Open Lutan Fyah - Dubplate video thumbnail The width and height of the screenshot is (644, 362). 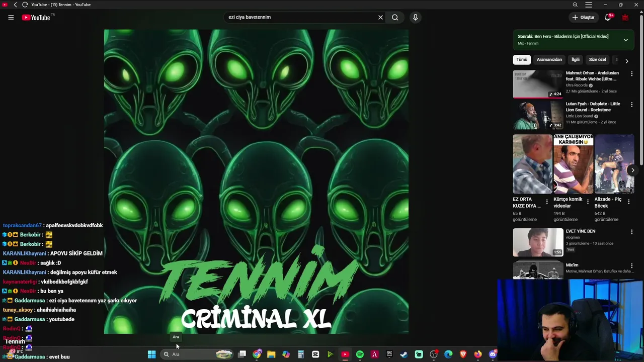538,115
